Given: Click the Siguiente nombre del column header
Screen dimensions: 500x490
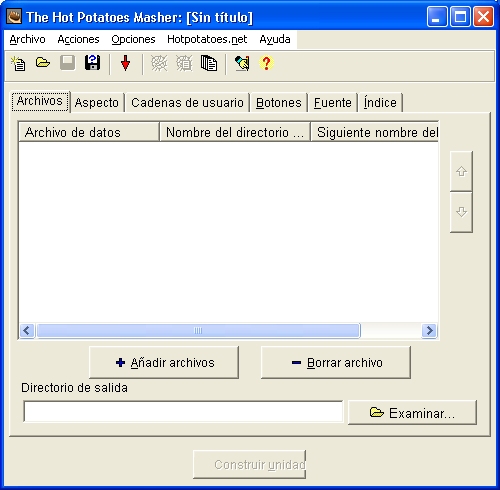Looking at the screenshot, I should pos(375,132).
